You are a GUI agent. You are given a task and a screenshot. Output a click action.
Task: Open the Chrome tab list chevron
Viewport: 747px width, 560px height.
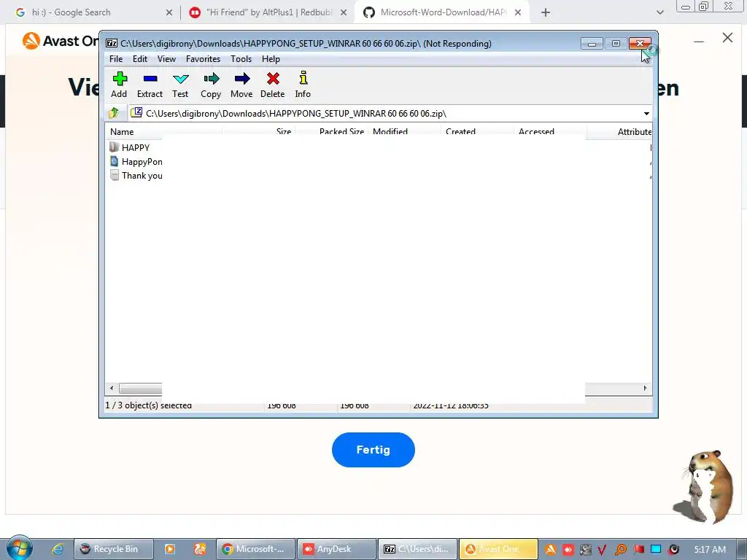point(659,12)
